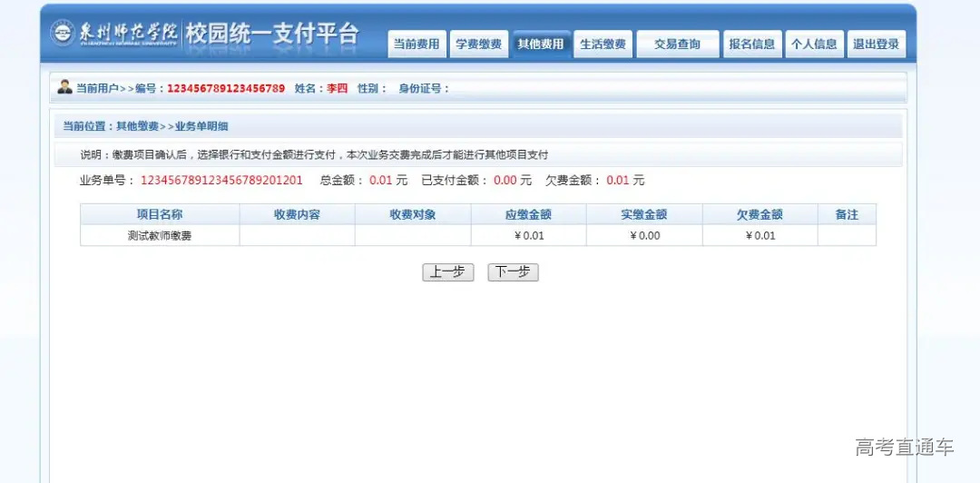Click the current user avatar icon
The height and width of the screenshot is (483, 980).
[x=65, y=87]
